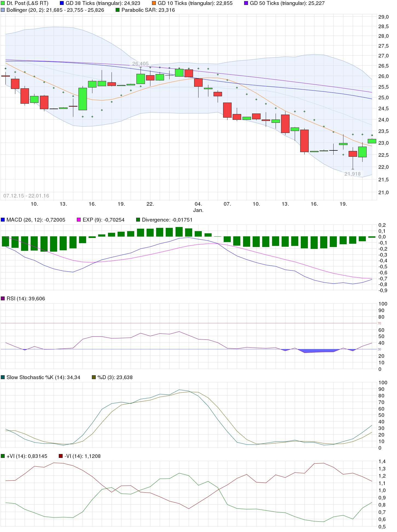
Task: Click the blue GD 38 Ticks legend swatch
Action: [62, 3]
